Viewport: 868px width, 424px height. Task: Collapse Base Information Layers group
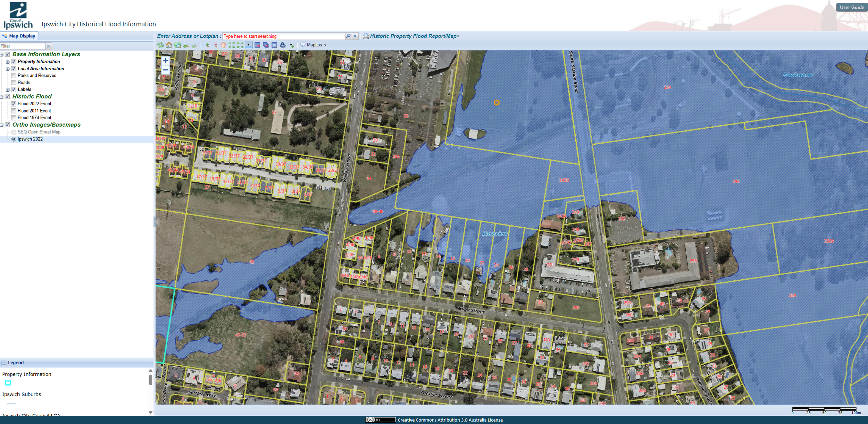pos(2,55)
